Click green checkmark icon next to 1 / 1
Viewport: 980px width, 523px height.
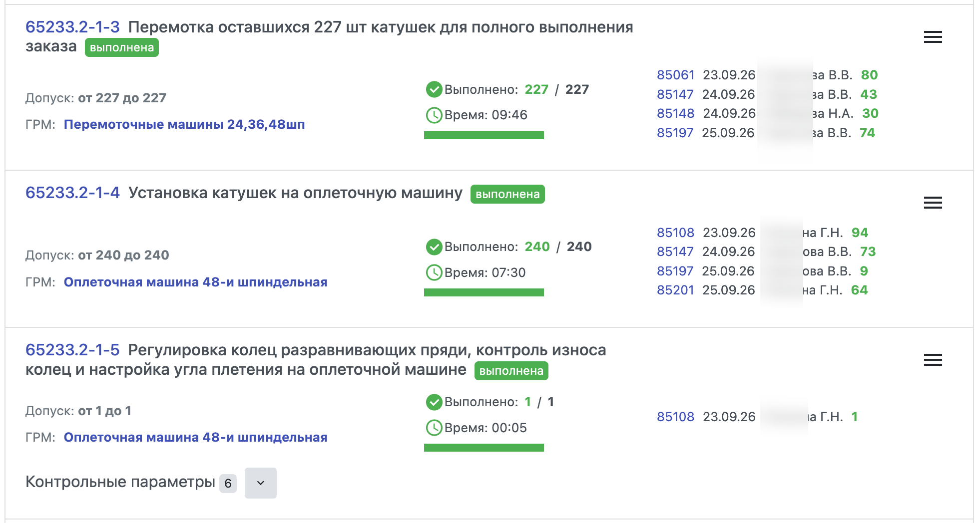[434, 402]
